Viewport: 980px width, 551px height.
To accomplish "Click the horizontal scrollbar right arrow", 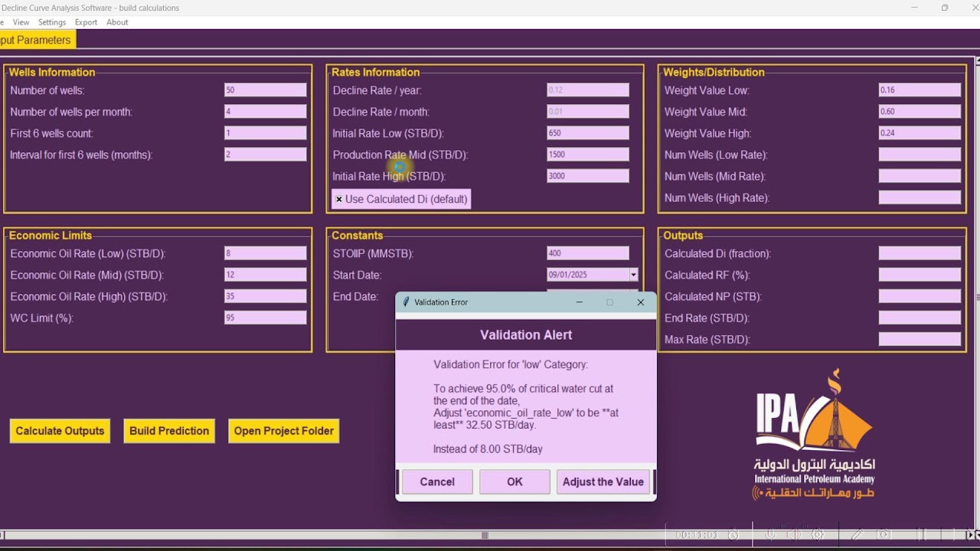I will (x=971, y=535).
